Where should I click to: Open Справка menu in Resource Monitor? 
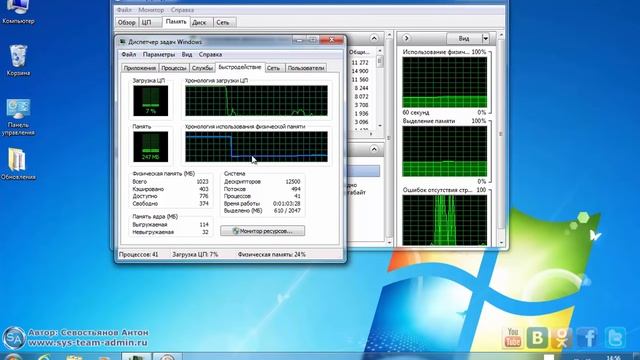click(x=182, y=10)
